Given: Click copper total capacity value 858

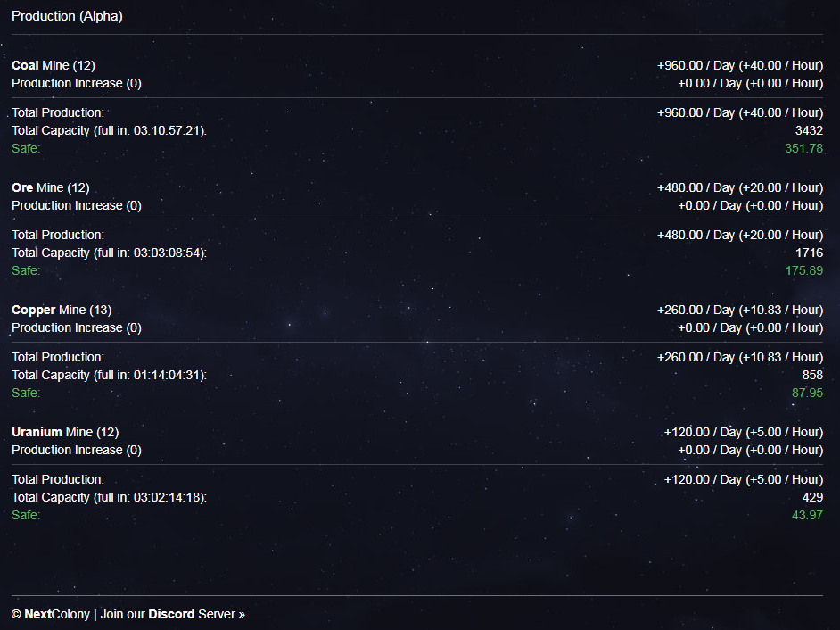Looking at the screenshot, I should tap(812, 376).
